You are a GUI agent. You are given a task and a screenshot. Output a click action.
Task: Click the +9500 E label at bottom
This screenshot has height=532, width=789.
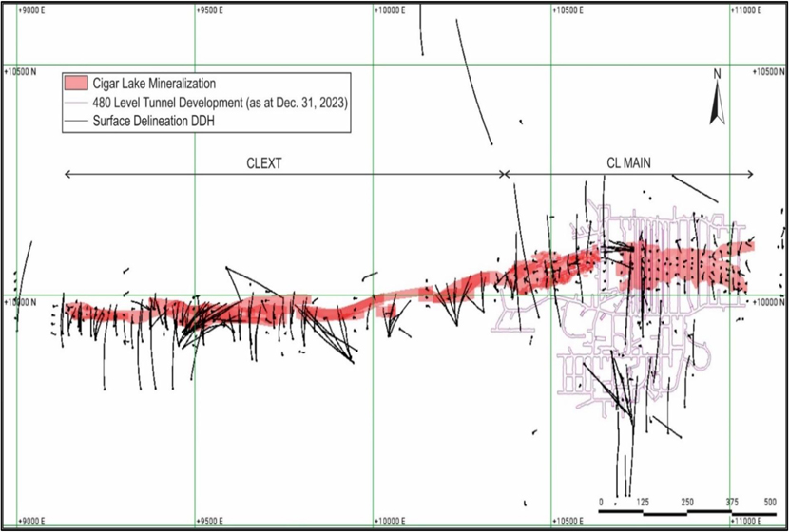point(215,521)
